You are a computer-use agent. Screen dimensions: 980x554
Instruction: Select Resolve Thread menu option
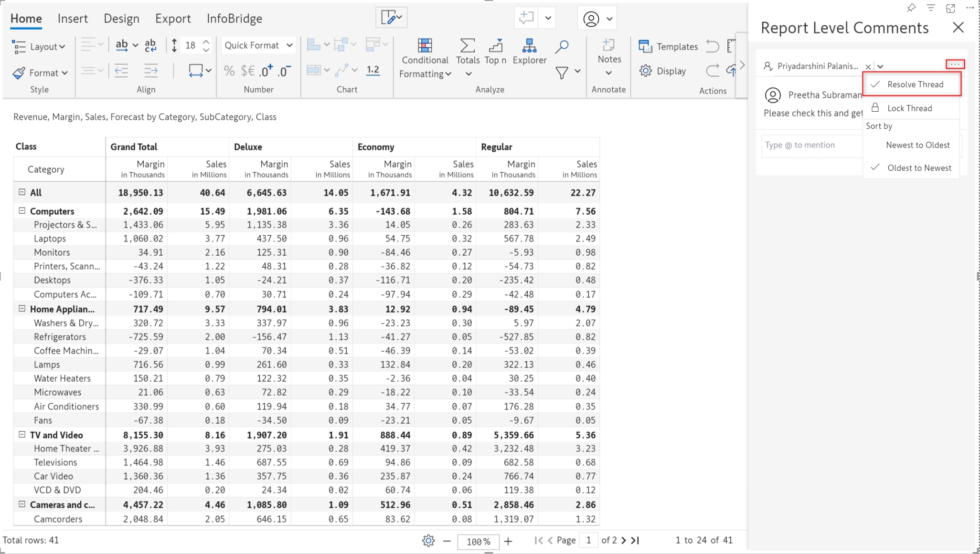click(915, 84)
